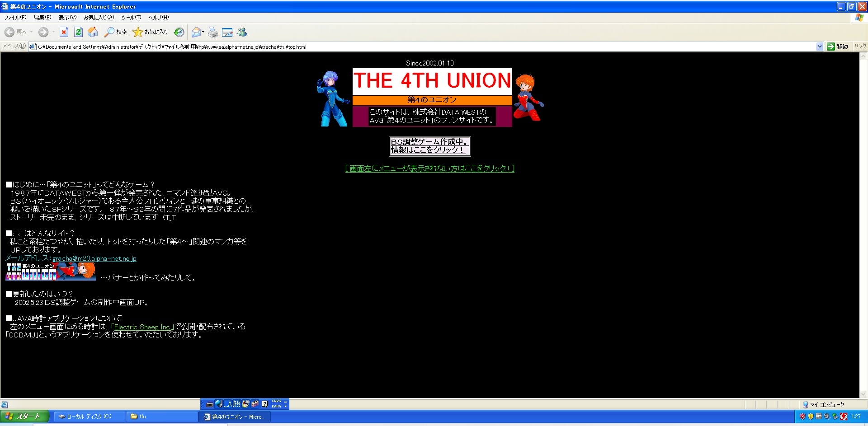
Task: Click the Print toolbar icon
Action: coord(213,32)
